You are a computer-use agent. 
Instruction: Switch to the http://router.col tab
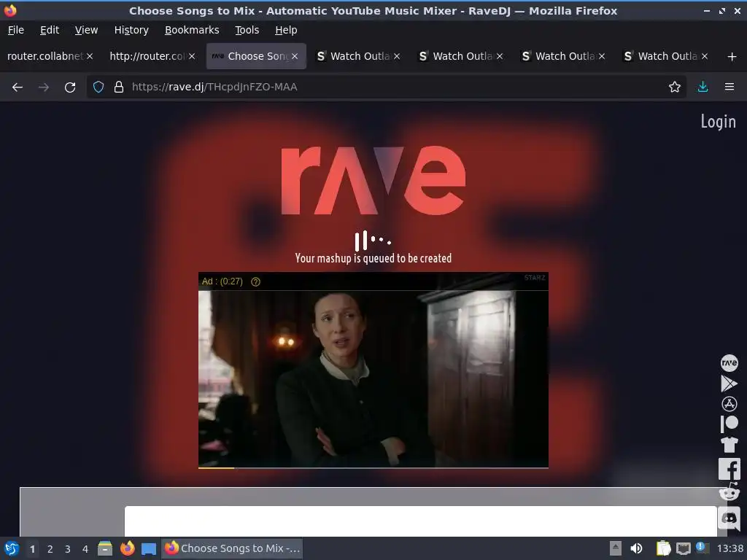[147, 56]
